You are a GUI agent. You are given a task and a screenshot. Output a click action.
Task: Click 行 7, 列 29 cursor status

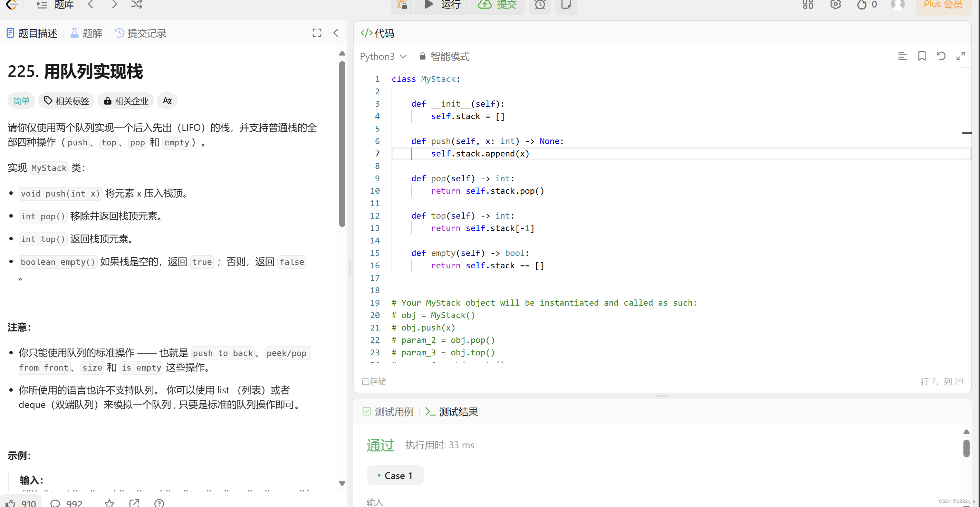pos(942,381)
